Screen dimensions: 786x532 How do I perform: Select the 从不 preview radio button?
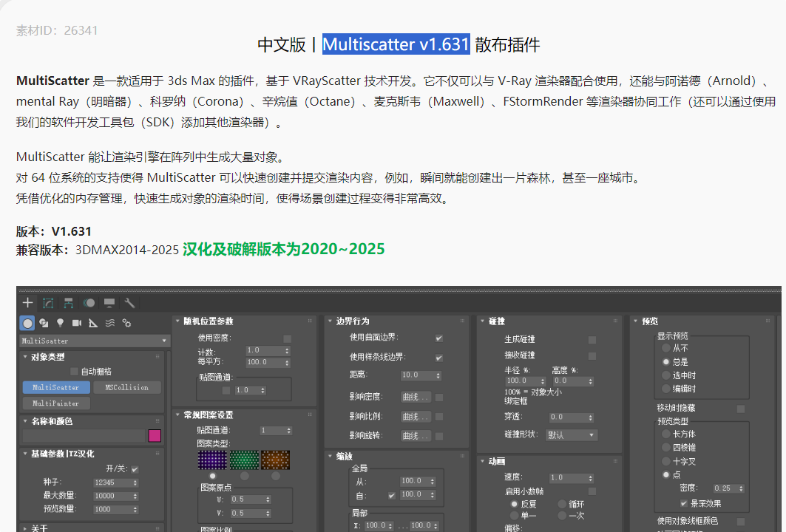point(666,348)
